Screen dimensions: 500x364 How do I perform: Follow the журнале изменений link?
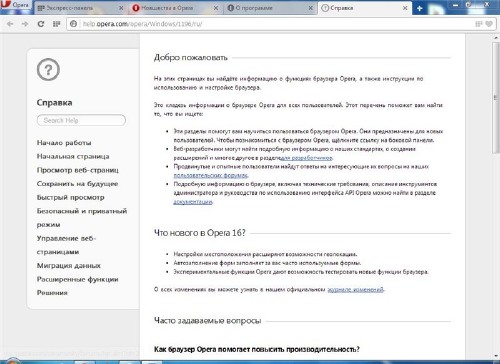pos(356,290)
